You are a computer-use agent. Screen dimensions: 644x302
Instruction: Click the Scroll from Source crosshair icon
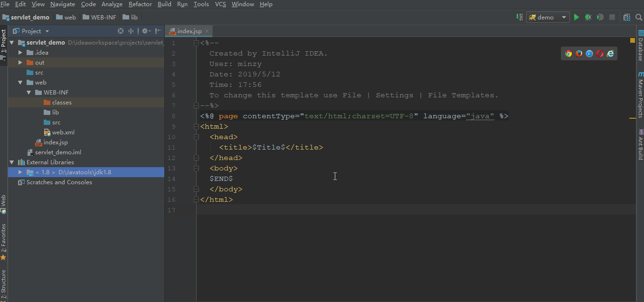click(121, 30)
